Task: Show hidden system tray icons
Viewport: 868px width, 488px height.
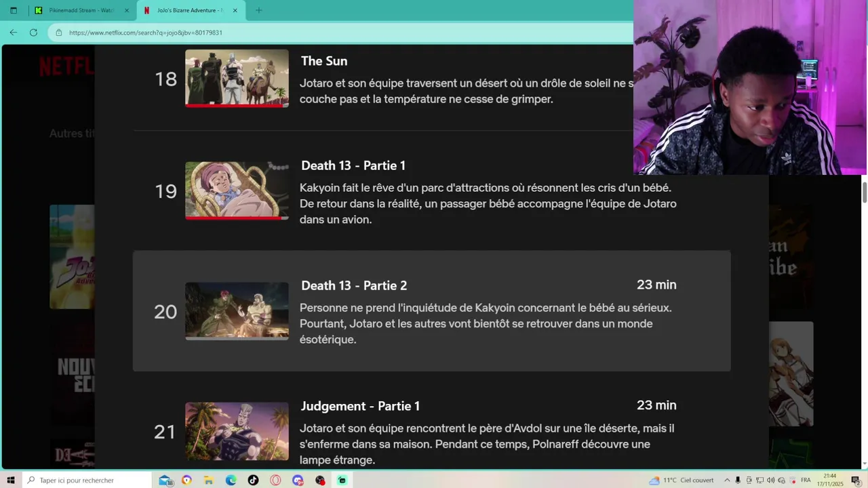Action: tap(727, 480)
